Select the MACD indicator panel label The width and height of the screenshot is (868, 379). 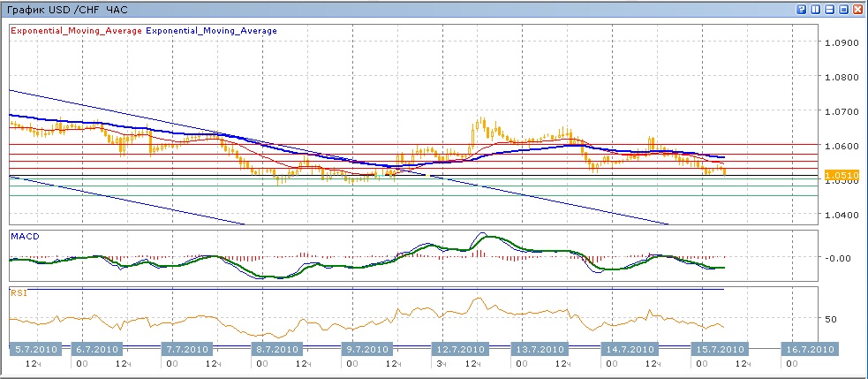[x=22, y=236]
